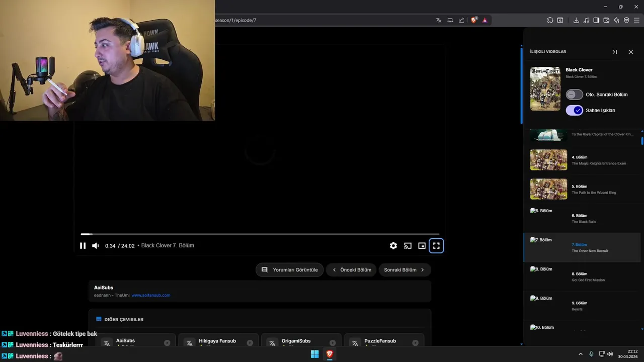The width and height of the screenshot is (644, 362).
Task: Choose PuzzleFansub translation
Action: 384,340
